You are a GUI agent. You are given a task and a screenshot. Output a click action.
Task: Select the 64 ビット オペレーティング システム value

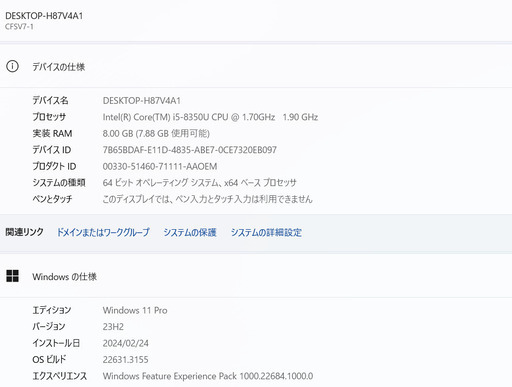[x=199, y=183]
